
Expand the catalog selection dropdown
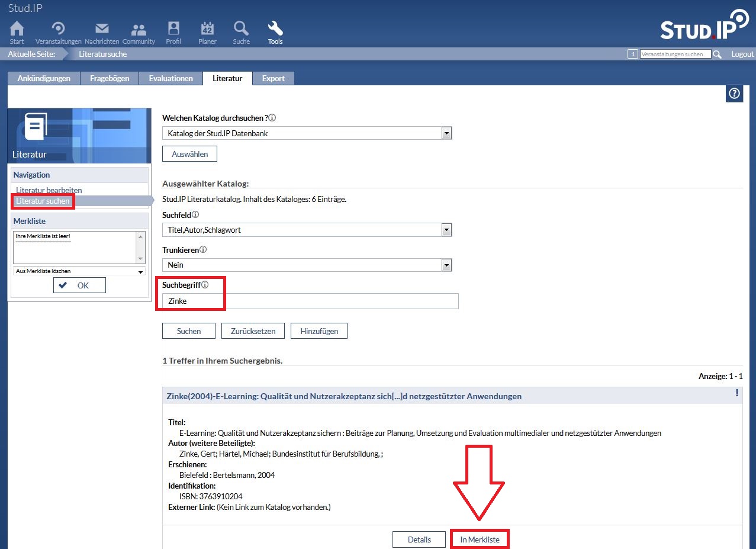click(x=446, y=133)
